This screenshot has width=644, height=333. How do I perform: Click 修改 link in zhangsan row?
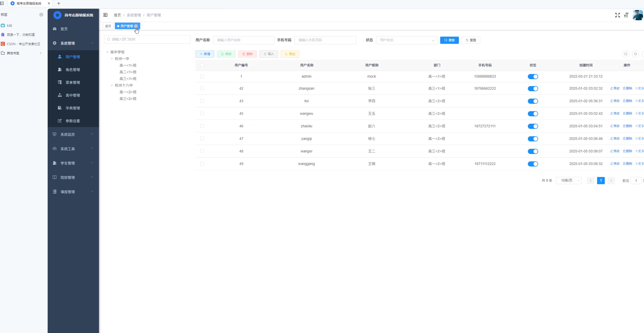click(x=615, y=88)
